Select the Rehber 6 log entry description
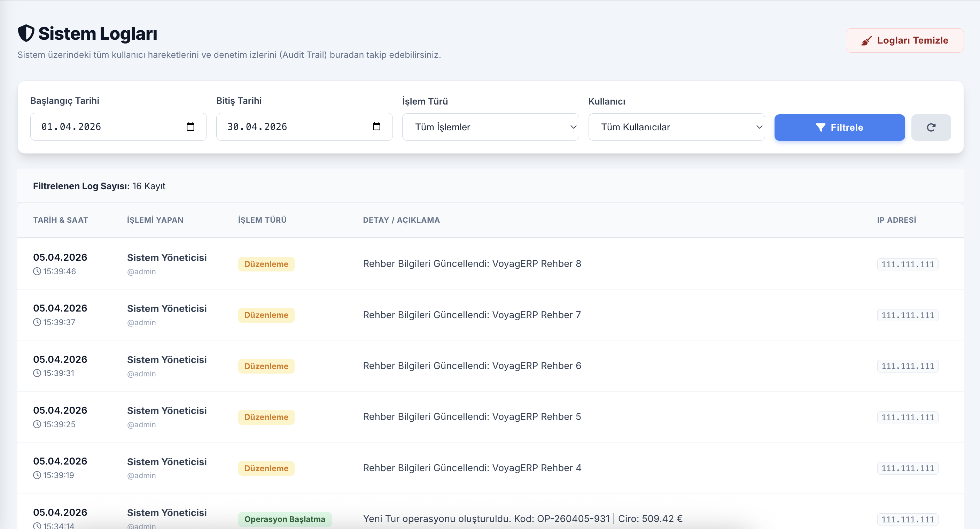This screenshot has height=529, width=980. (472, 366)
